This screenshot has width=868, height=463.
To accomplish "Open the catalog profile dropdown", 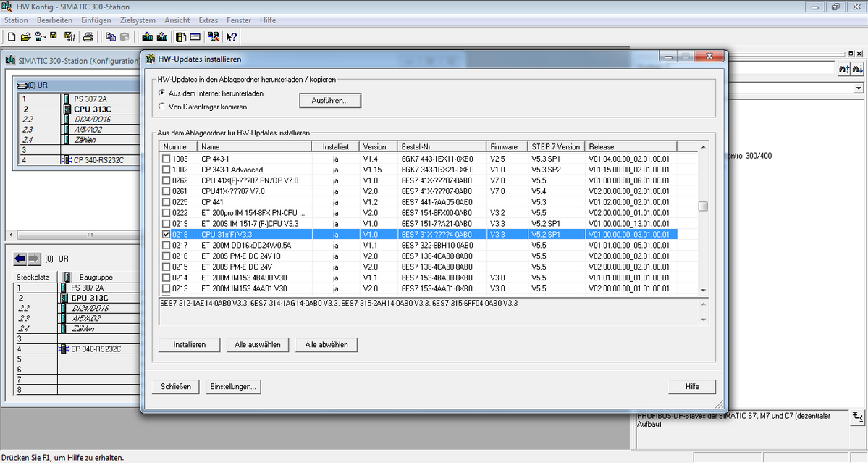I will [859, 88].
